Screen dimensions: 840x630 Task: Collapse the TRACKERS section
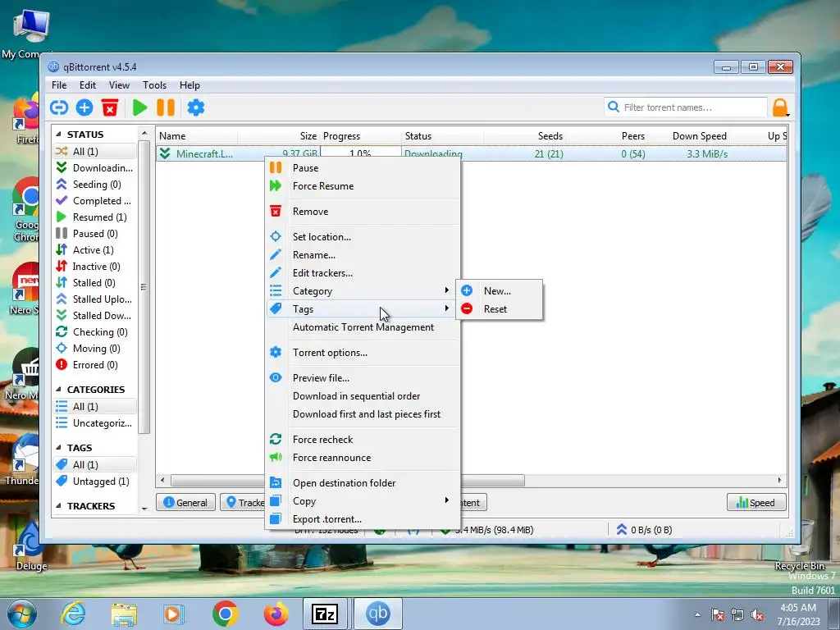(58, 506)
